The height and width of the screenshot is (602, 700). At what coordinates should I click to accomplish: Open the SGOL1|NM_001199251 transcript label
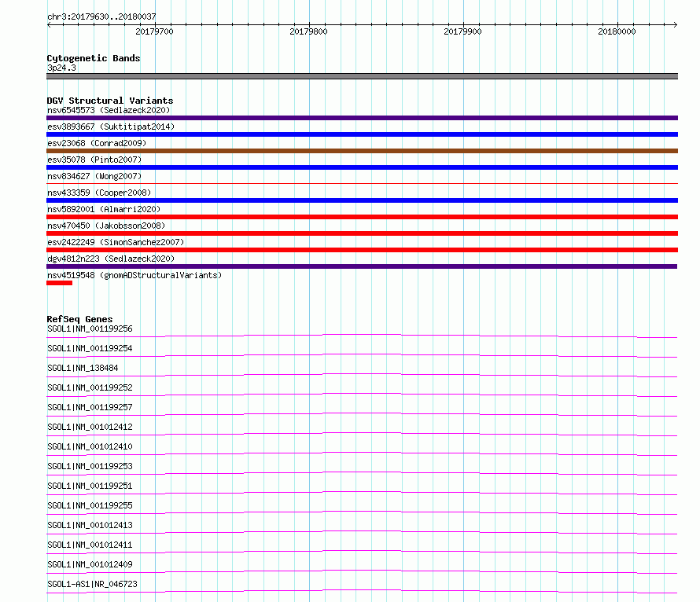click(90, 486)
